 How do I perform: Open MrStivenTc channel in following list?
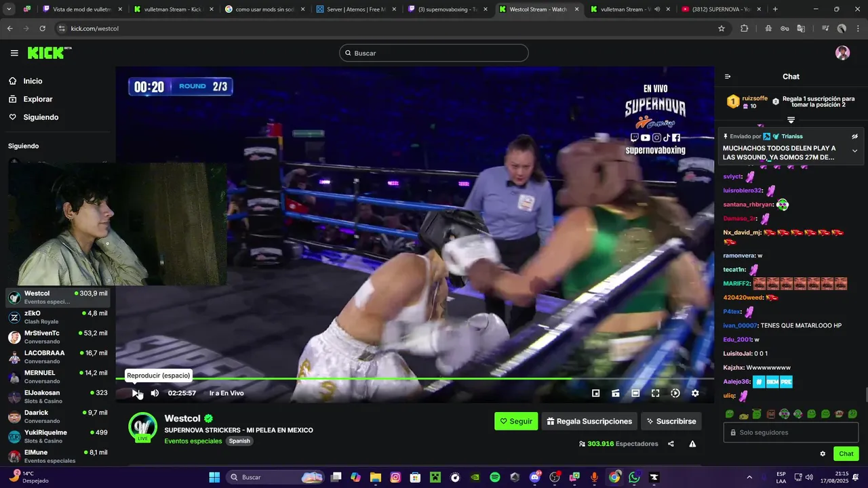58,337
